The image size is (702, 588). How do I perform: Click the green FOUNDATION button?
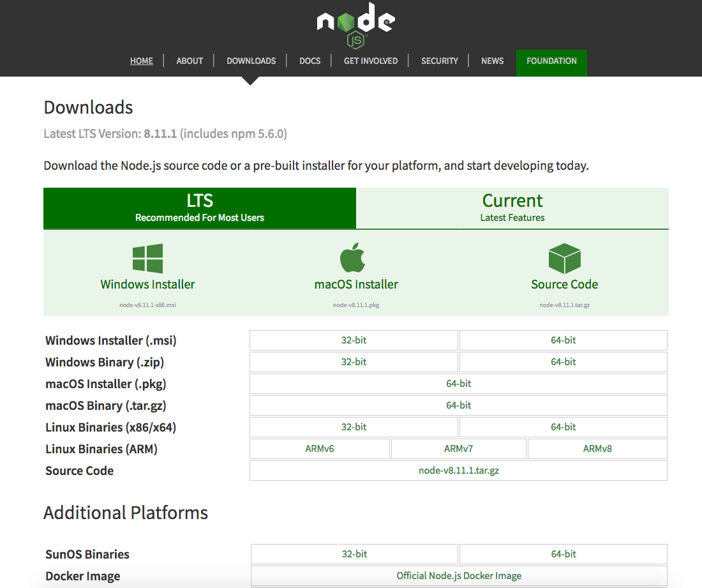(x=551, y=63)
